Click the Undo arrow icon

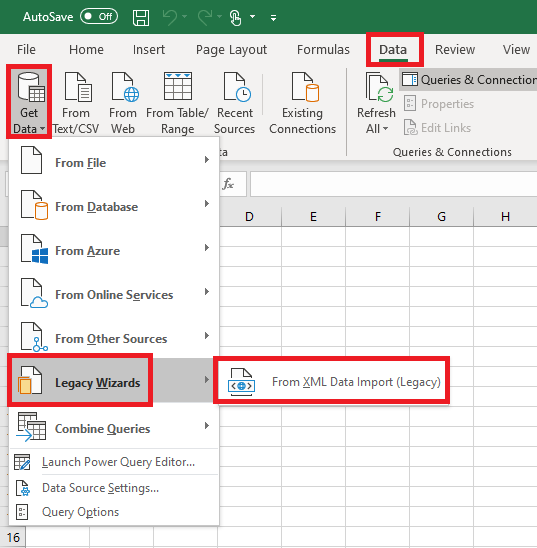[170, 17]
